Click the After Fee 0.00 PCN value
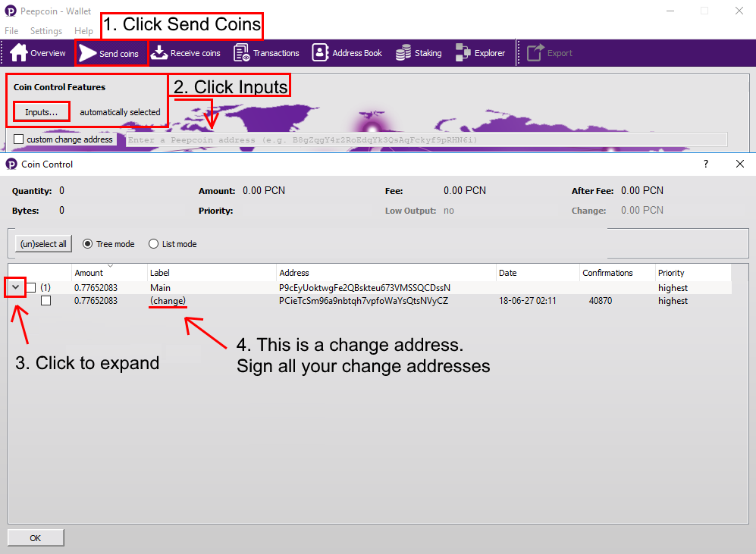The width and height of the screenshot is (756, 554). tap(642, 191)
